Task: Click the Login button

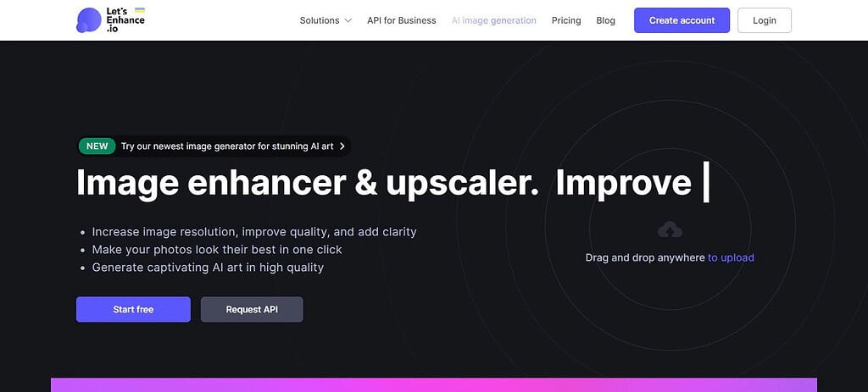Action: pos(765,20)
